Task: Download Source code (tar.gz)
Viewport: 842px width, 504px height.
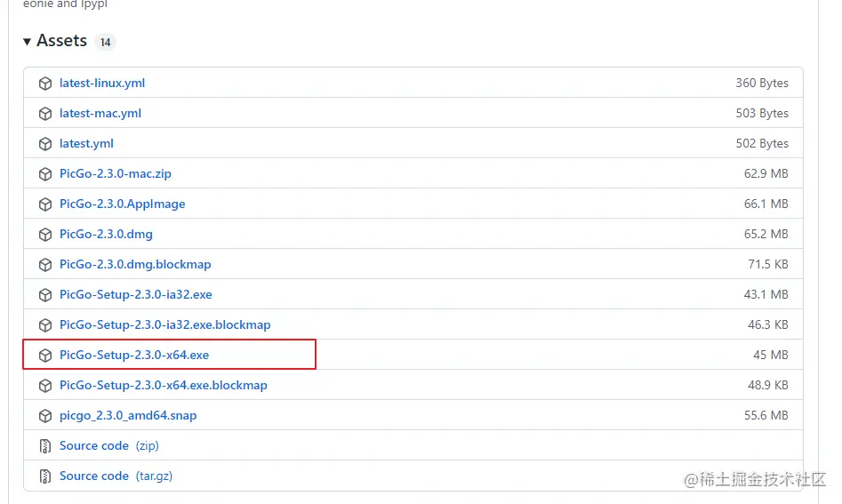Action: click(x=116, y=476)
